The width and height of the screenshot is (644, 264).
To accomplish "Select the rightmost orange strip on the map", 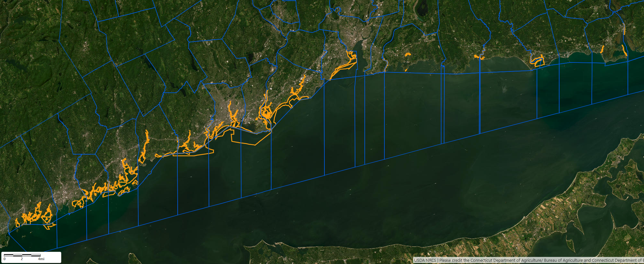I will (624, 50).
